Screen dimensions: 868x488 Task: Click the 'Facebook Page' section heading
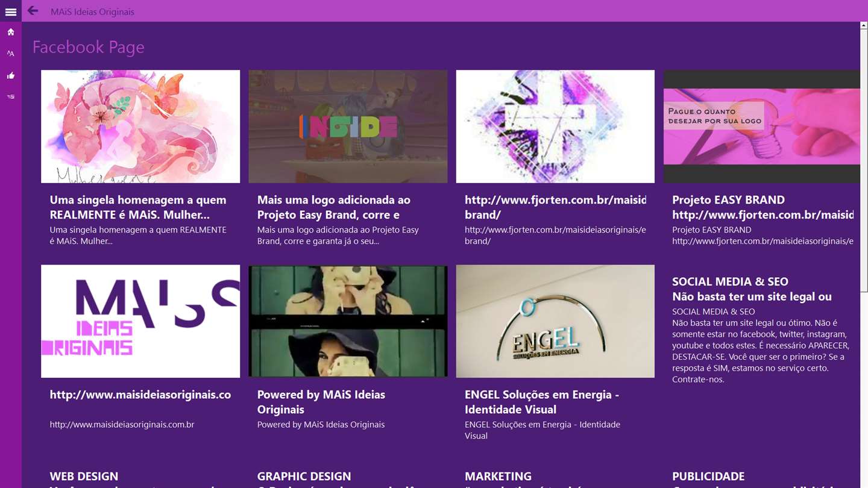click(x=89, y=47)
